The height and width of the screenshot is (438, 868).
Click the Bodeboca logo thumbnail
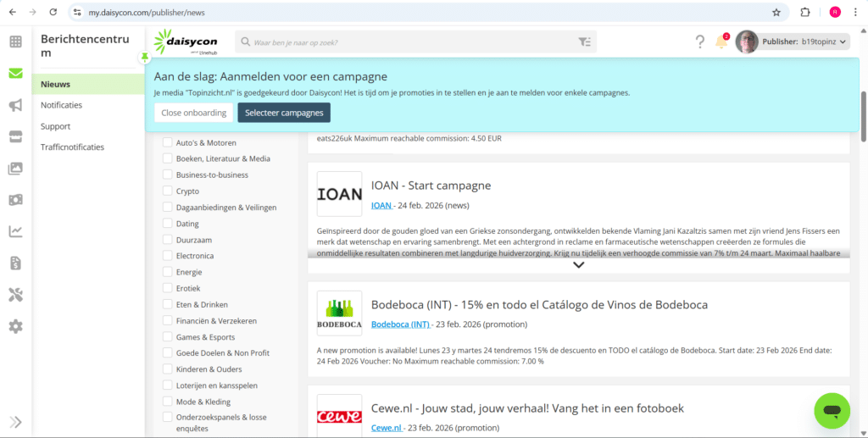point(339,313)
